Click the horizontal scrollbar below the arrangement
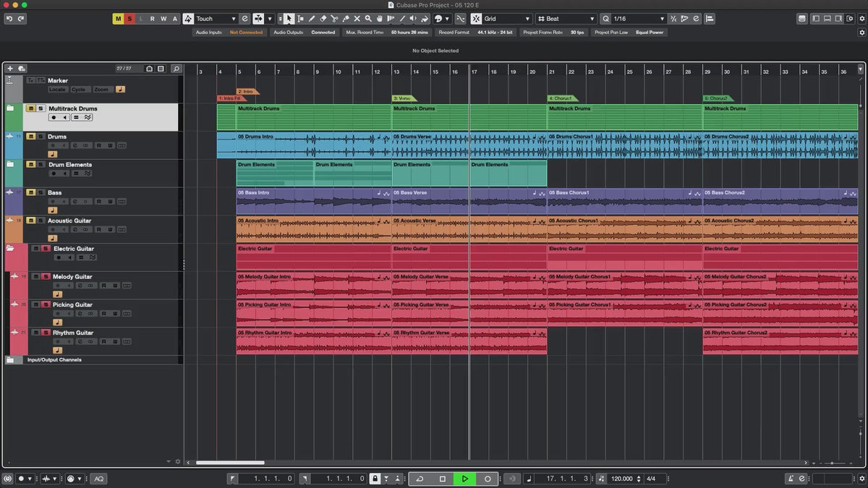 pos(230,463)
